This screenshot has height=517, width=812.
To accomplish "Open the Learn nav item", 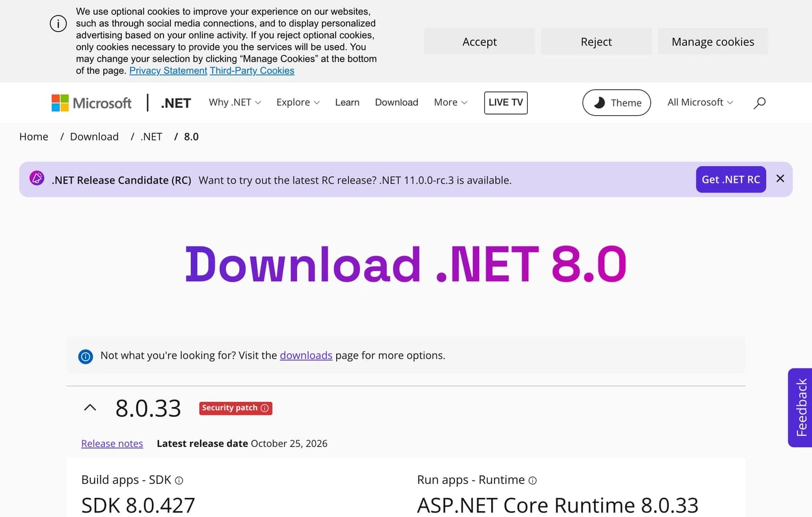I will [x=347, y=102].
